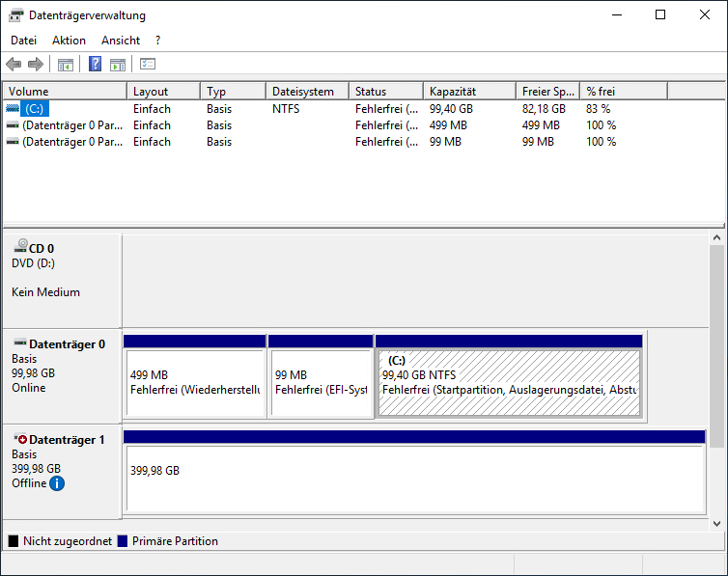Click the show/hide action pane icon
The image size is (728, 576).
pos(118,65)
